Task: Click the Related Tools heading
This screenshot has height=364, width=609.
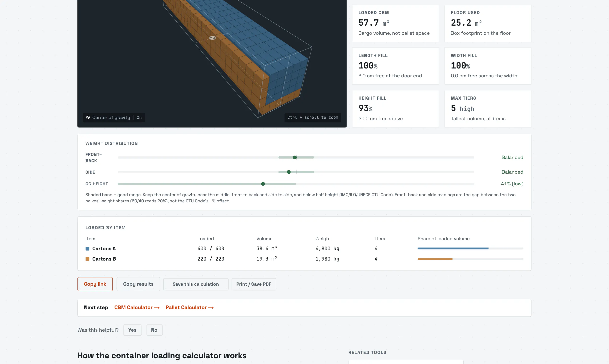Action: [367, 353]
